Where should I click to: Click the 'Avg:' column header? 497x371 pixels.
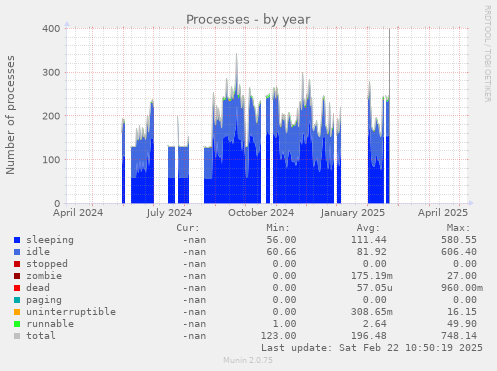(368, 228)
